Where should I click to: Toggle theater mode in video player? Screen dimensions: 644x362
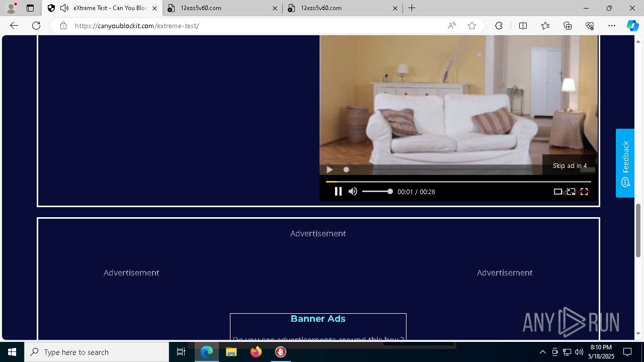pos(558,192)
